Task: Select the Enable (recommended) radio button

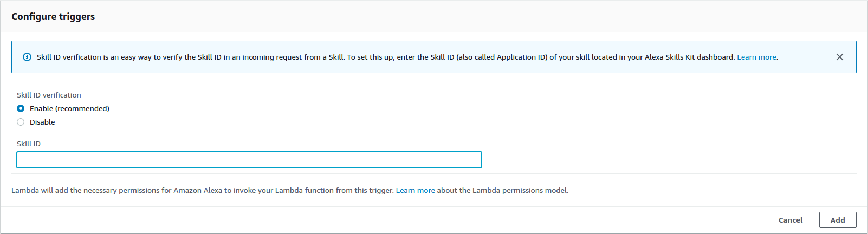Action: tap(21, 108)
